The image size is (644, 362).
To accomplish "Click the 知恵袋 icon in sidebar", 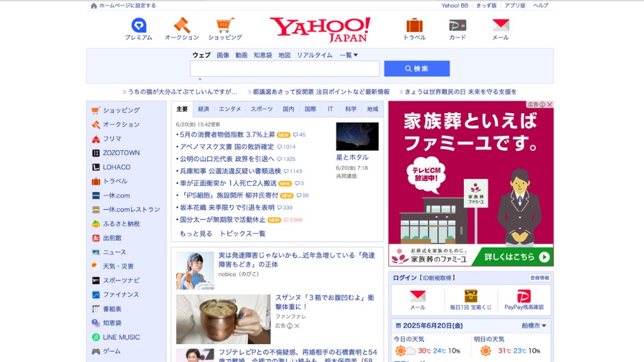I will pos(96,323).
